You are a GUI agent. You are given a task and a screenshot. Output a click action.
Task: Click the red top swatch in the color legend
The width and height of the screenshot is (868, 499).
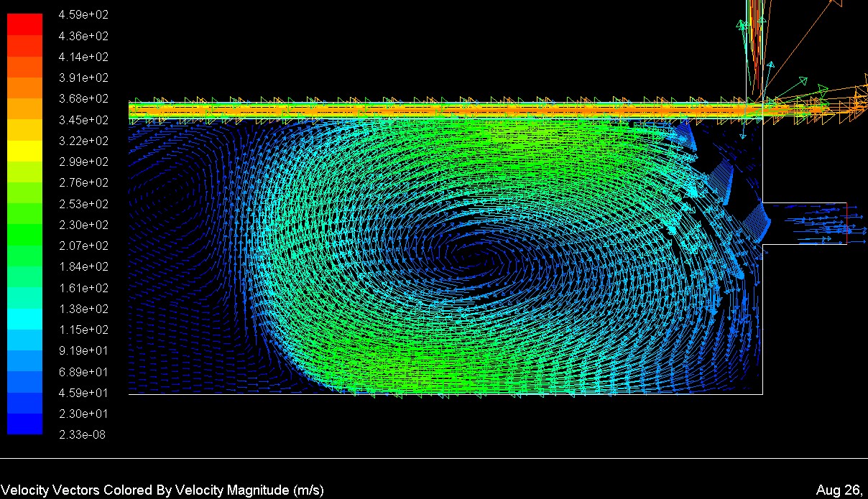coord(24,24)
